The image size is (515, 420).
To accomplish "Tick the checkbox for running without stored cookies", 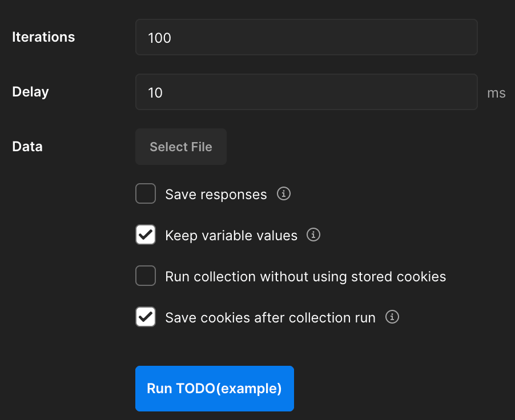I will 146,276.
